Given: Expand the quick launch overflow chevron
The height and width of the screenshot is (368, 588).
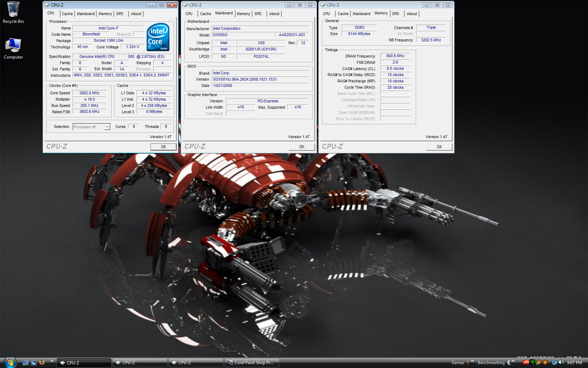Looking at the screenshot, I should click(x=52, y=361).
